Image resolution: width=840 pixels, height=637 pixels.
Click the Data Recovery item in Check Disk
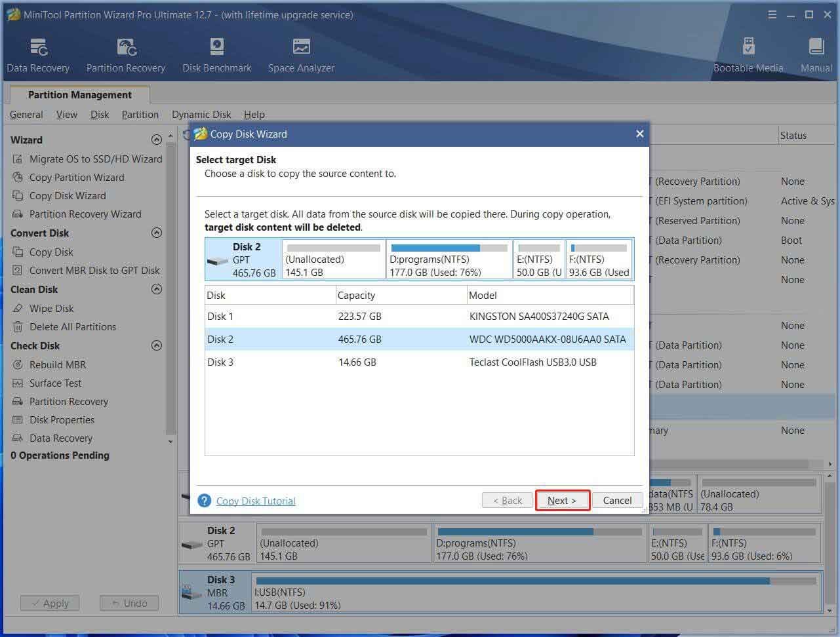[61, 438]
